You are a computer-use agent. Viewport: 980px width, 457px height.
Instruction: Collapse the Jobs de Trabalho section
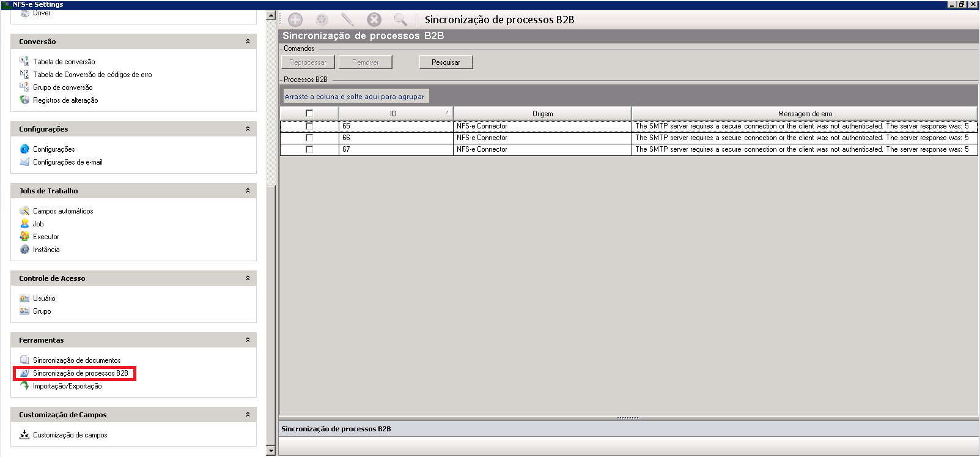tap(248, 191)
